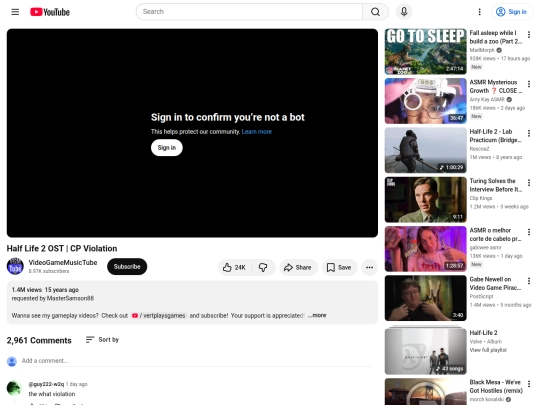540x405 pixels.
Task: Start voice search with the microphone
Action: (x=404, y=12)
